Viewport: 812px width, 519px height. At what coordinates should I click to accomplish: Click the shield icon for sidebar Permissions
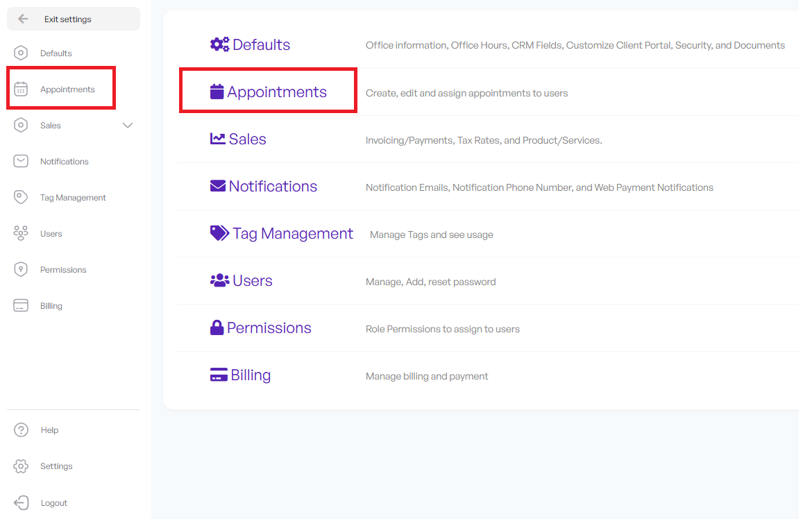pos(21,269)
